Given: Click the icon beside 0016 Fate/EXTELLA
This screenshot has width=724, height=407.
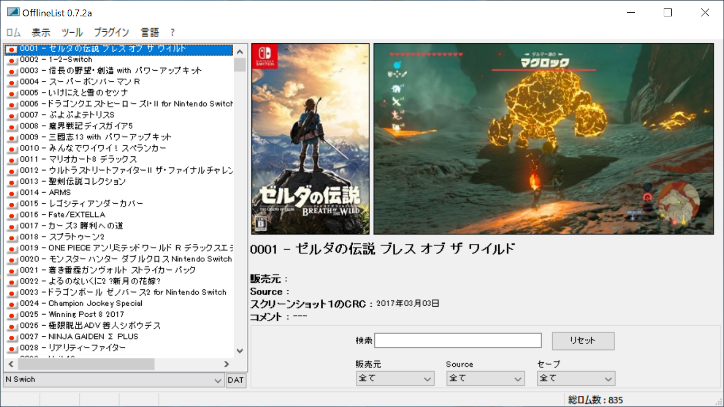Looking at the screenshot, I should 11,214.
